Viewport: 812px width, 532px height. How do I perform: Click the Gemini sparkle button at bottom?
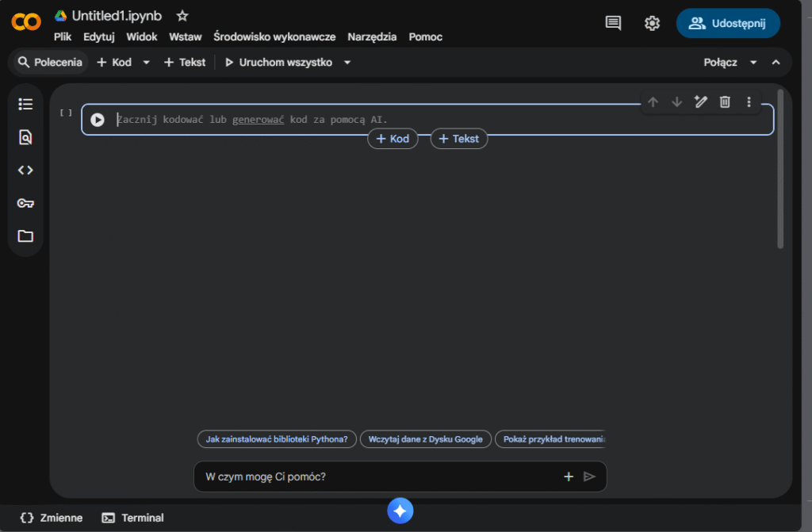(400, 511)
